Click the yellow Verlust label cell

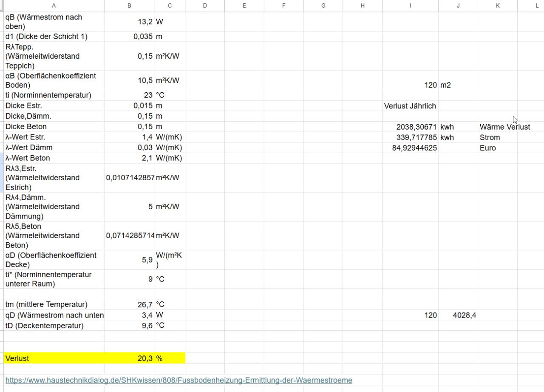pos(54,358)
